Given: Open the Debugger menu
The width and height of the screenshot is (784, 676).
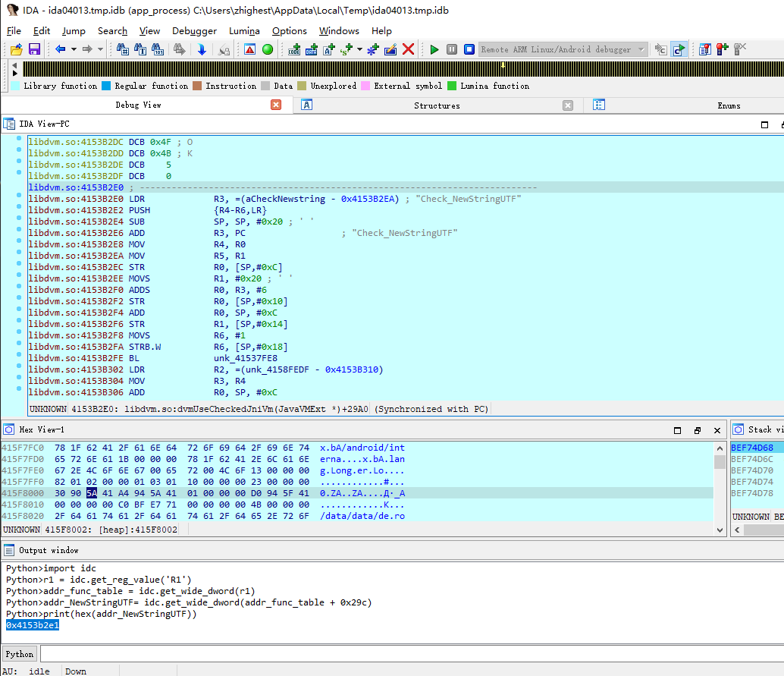Looking at the screenshot, I should coord(194,31).
